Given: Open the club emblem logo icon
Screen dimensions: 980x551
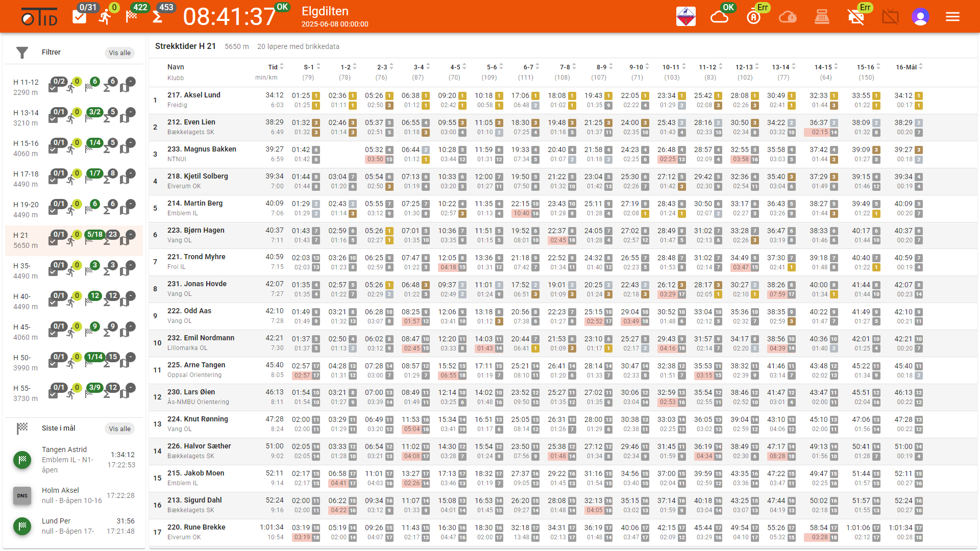Looking at the screenshot, I should pos(686,17).
